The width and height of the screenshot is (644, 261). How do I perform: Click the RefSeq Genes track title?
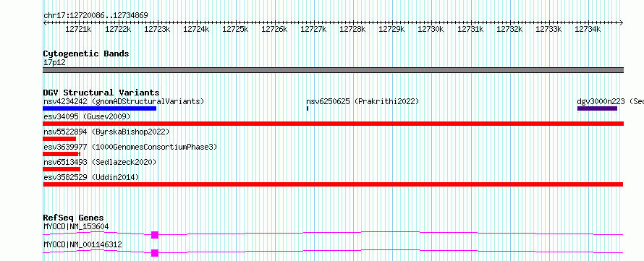[x=73, y=218]
